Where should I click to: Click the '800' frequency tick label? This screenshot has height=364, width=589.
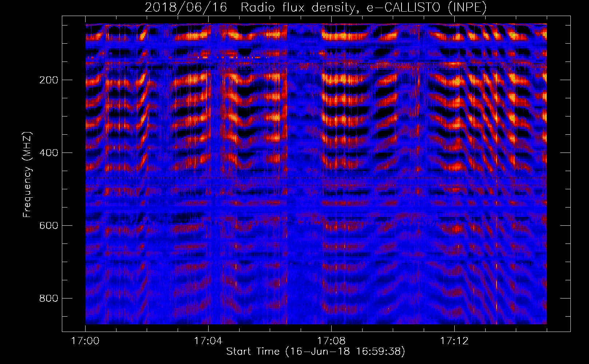tap(49, 298)
